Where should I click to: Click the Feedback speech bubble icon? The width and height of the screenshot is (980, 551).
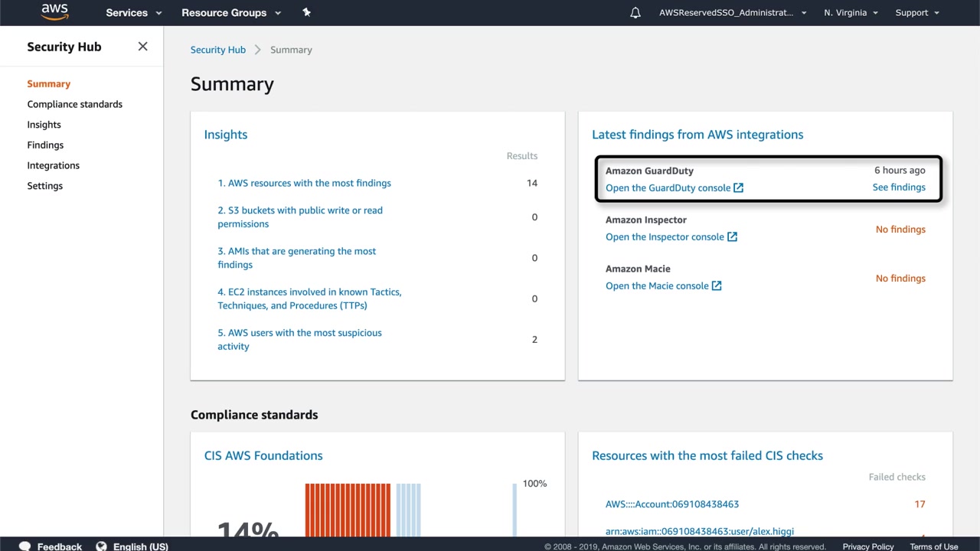(24, 546)
